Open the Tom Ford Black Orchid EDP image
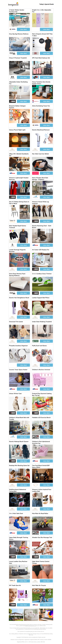 point(42,476)
